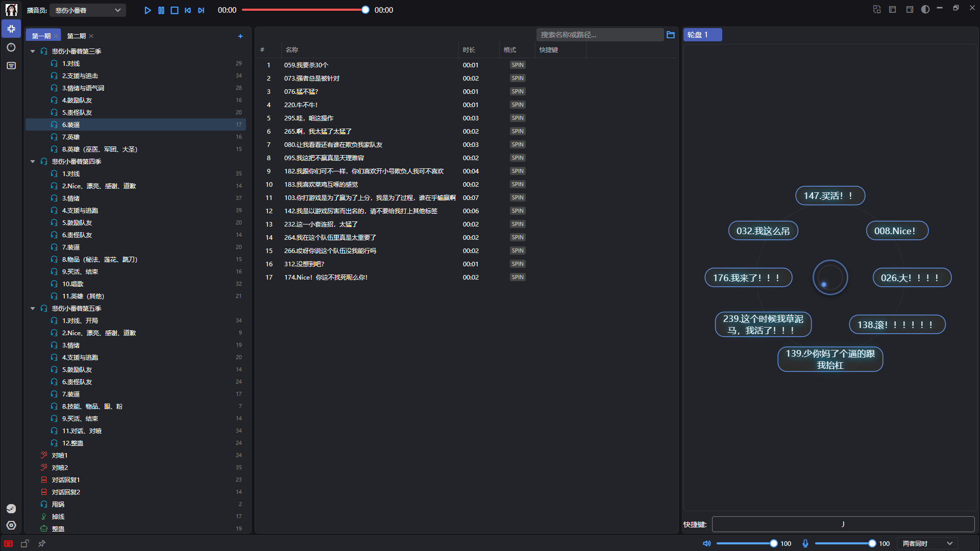Click the 008.Nice! wheel button
This screenshot has width=980, height=551.
tap(897, 231)
